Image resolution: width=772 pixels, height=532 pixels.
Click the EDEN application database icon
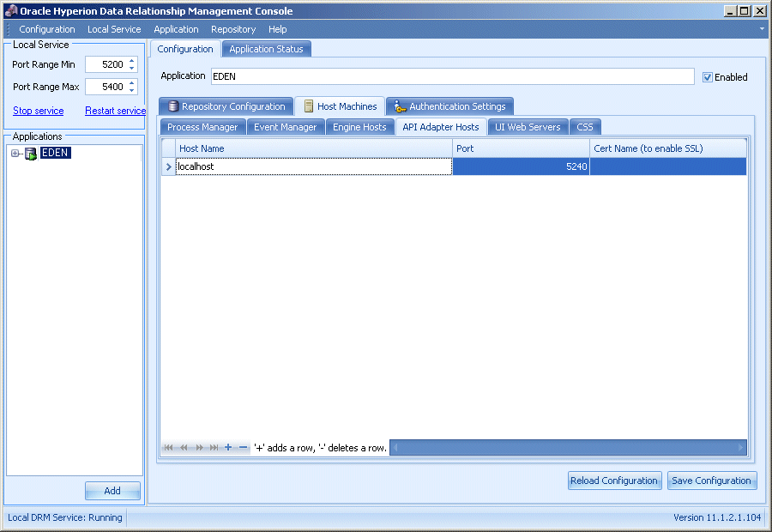[x=31, y=154]
